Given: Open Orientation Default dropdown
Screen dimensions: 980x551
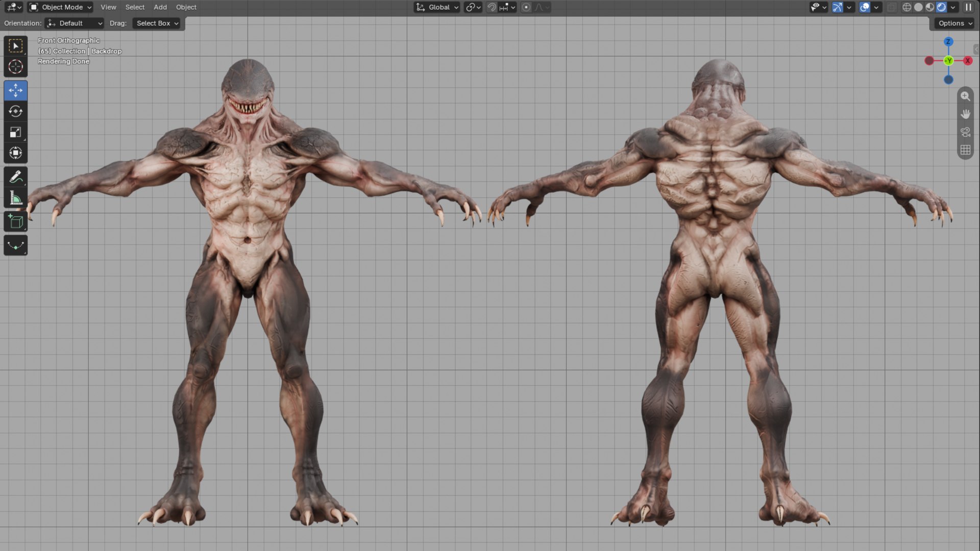Looking at the screenshot, I should 75,23.
